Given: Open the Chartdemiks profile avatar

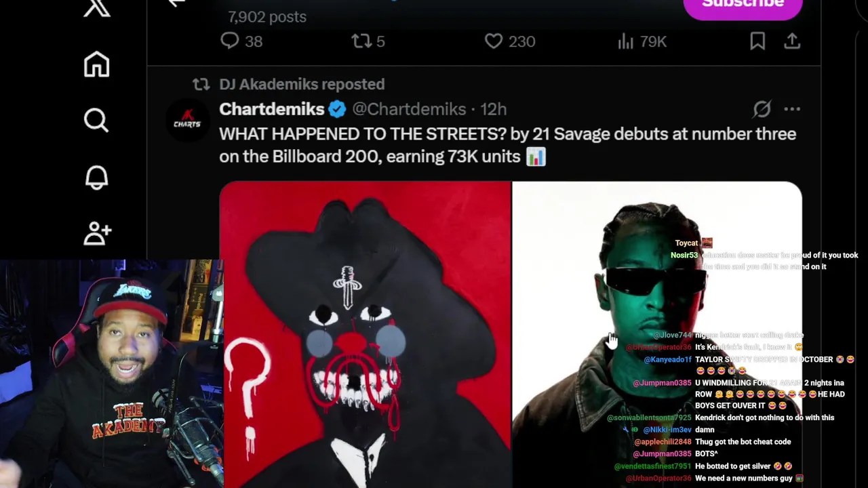Looking at the screenshot, I should click(187, 120).
